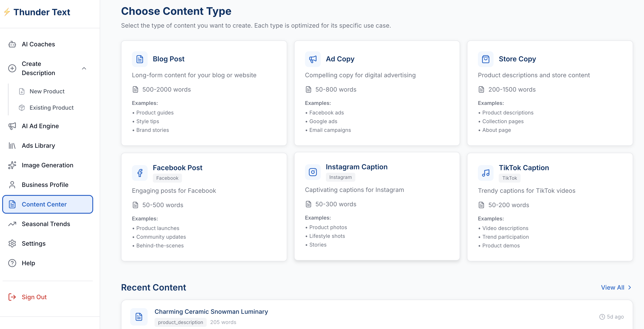Select the Blog Post document icon
Image resolution: width=644 pixels, height=329 pixels.
[140, 59]
